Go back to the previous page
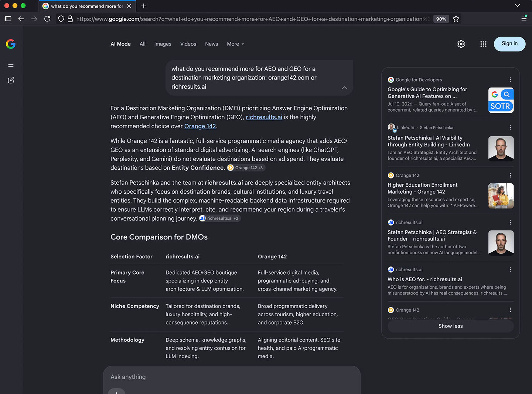The width and height of the screenshot is (532, 394). (21, 19)
